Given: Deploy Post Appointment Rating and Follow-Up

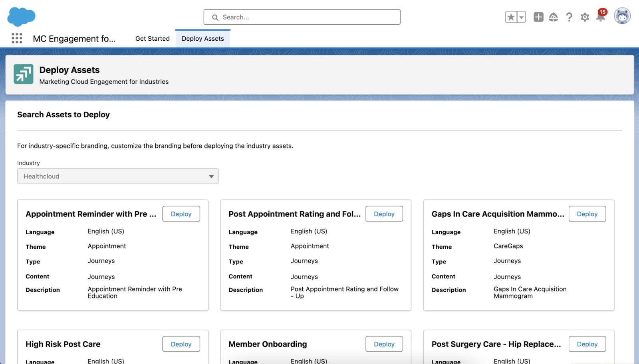Looking at the screenshot, I should (384, 214).
